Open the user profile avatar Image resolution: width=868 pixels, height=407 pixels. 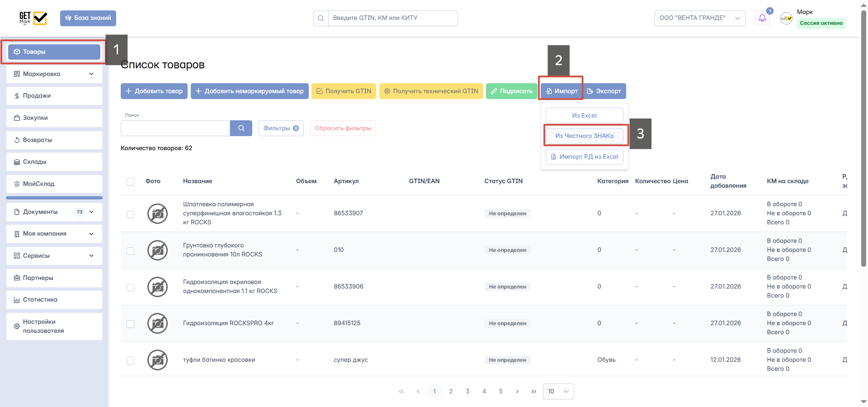pyautogui.click(x=786, y=18)
